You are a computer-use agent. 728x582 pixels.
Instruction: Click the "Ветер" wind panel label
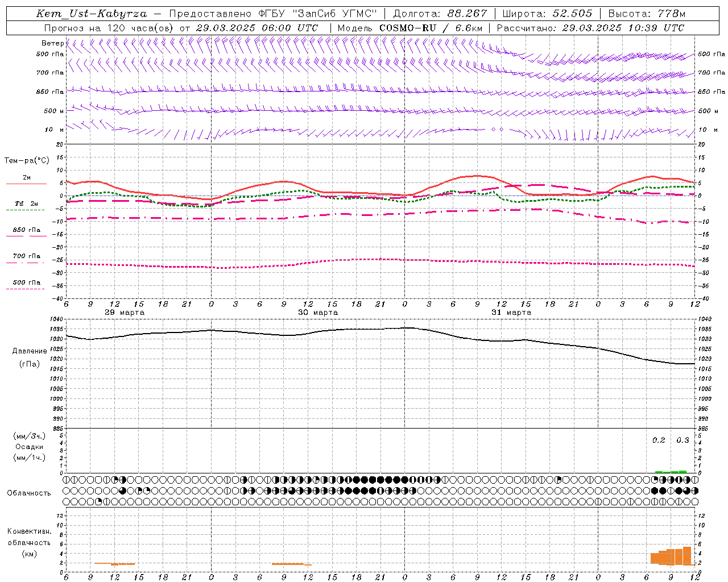click(x=53, y=43)
